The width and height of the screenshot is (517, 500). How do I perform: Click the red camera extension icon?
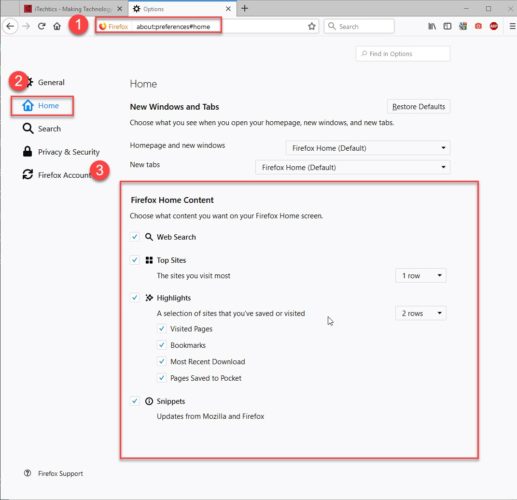(x=478, y=26)
